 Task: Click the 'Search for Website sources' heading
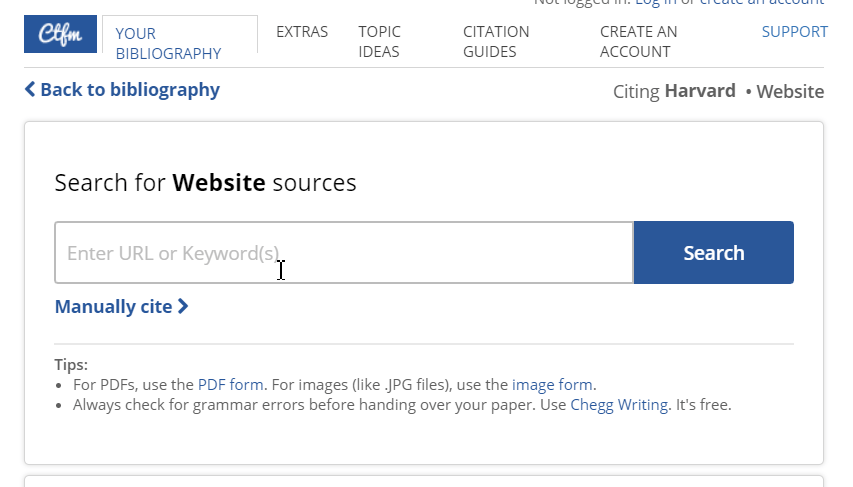pos(205,183)
